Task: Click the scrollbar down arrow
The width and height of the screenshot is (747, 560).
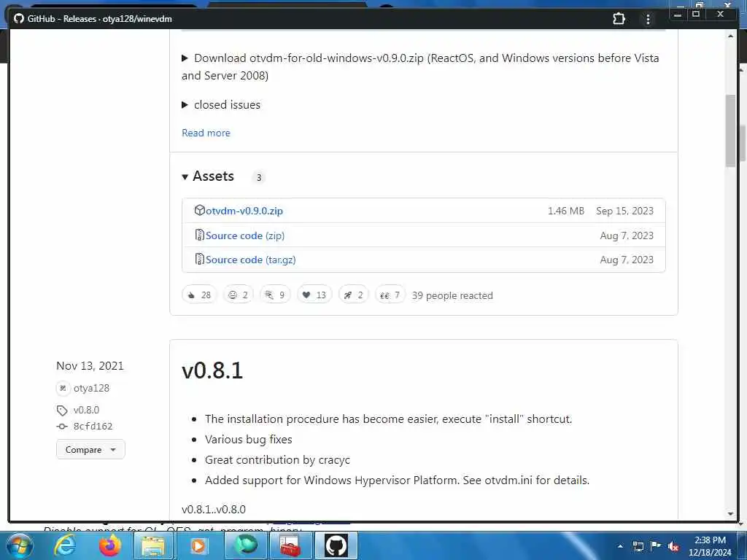Action: (730, 514)
